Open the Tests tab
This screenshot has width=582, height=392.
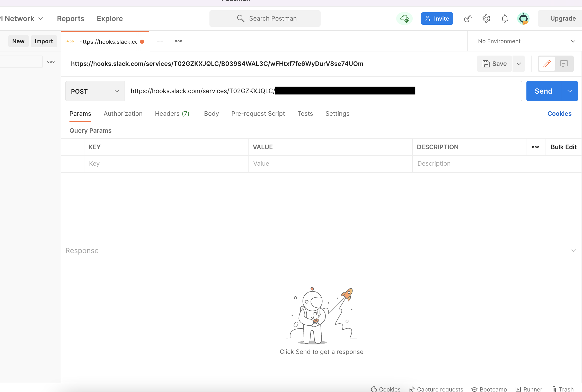click(305, 114)
